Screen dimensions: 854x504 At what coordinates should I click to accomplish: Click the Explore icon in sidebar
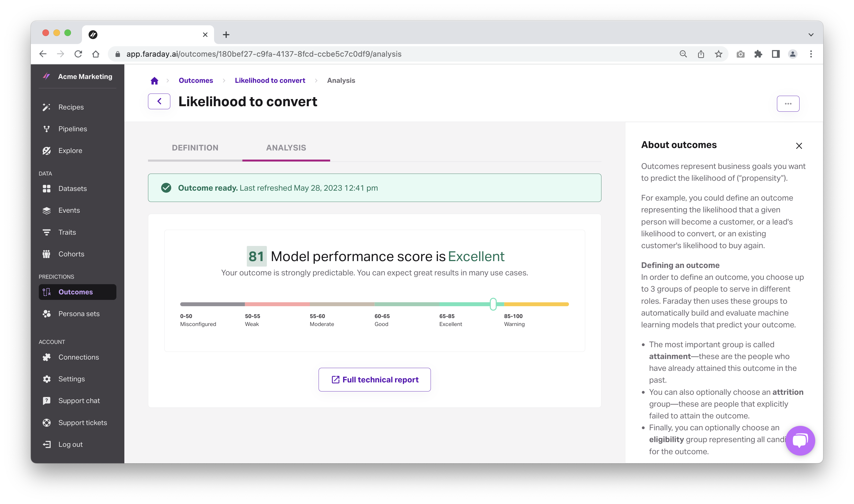click(47, 150)
